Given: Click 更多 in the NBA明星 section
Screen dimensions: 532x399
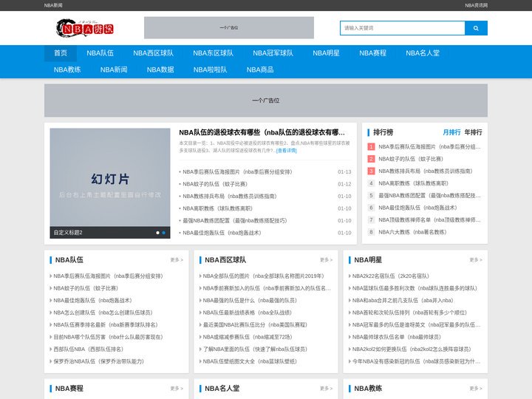Looking at the screenshot, I should (x=476, y=260).
